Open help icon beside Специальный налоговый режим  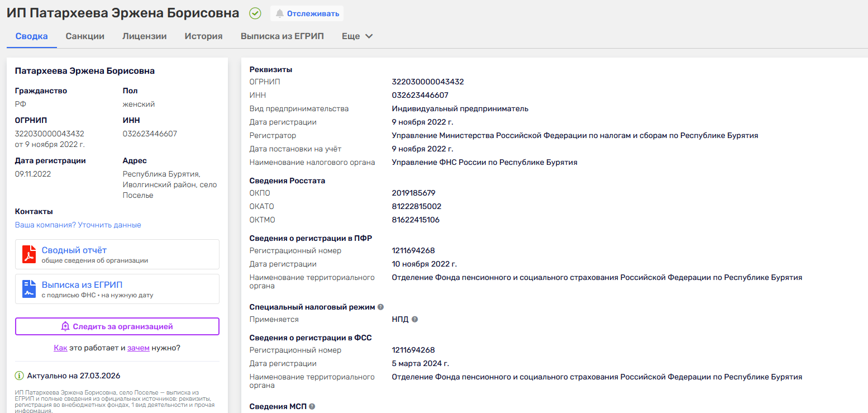point(380,306)
